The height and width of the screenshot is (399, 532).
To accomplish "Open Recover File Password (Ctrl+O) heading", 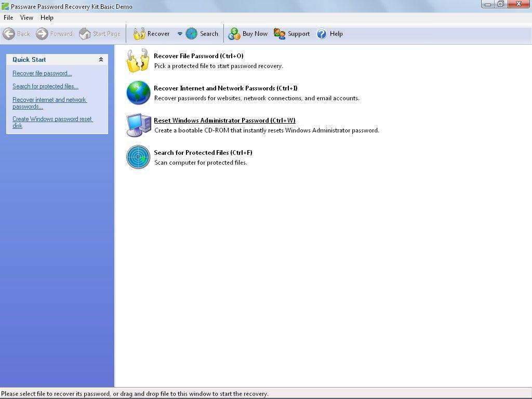I will click(198, 56).
